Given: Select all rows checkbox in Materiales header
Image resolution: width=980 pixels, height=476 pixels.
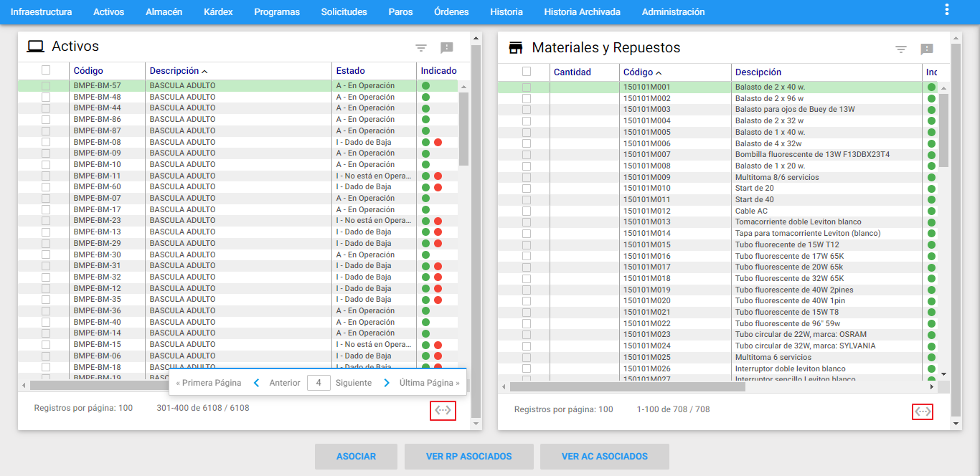Looking at the screenshot, I should [527, 72].
